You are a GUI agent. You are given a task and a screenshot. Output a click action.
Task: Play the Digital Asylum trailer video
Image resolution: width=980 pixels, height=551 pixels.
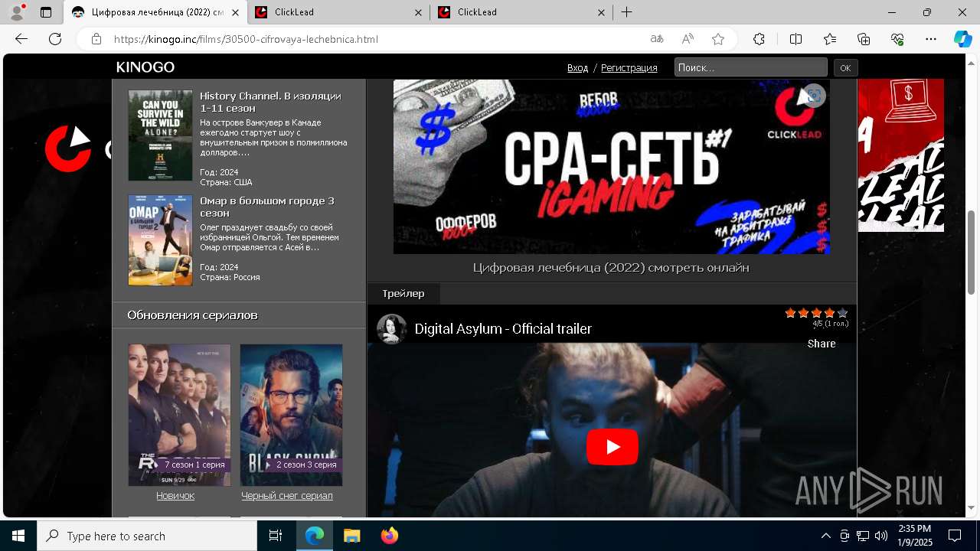pyautogui.click(x=612, y=447)
